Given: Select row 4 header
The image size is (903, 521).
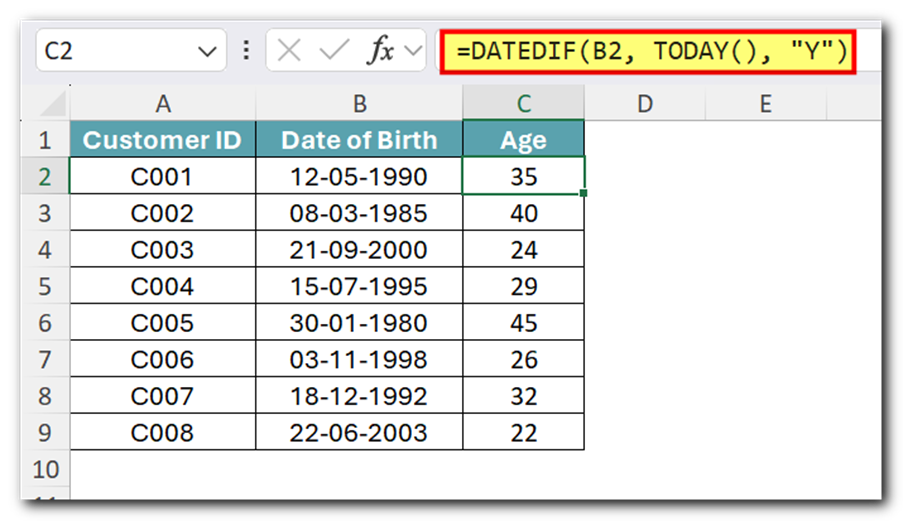Looking at the screenshot, I should click(x=45, y=249).
